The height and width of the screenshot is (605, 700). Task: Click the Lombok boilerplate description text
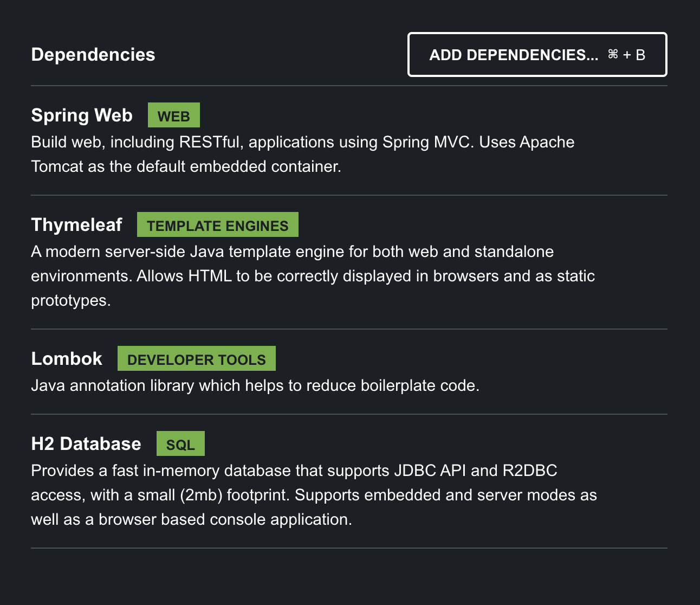pos(255,385)
